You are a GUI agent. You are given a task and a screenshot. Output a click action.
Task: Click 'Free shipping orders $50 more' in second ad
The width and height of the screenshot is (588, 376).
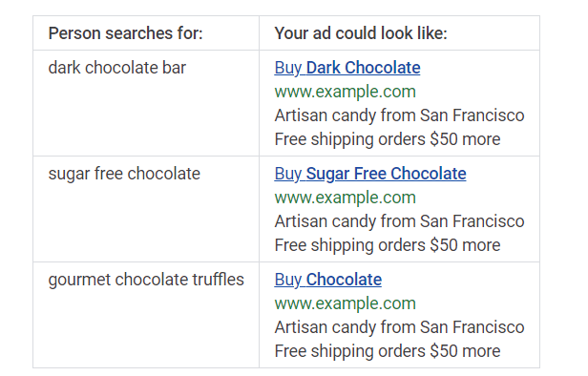(x=388, y=245)
